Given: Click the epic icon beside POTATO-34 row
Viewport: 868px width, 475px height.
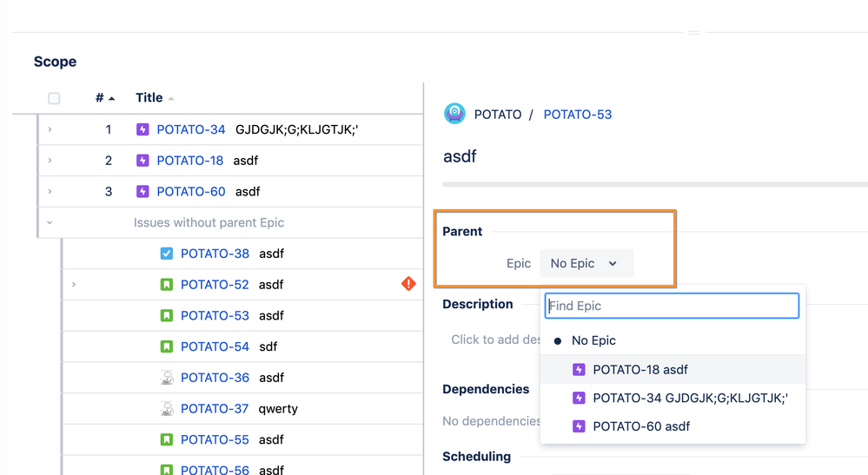Looking at the screenshot, I should point(142,129).
